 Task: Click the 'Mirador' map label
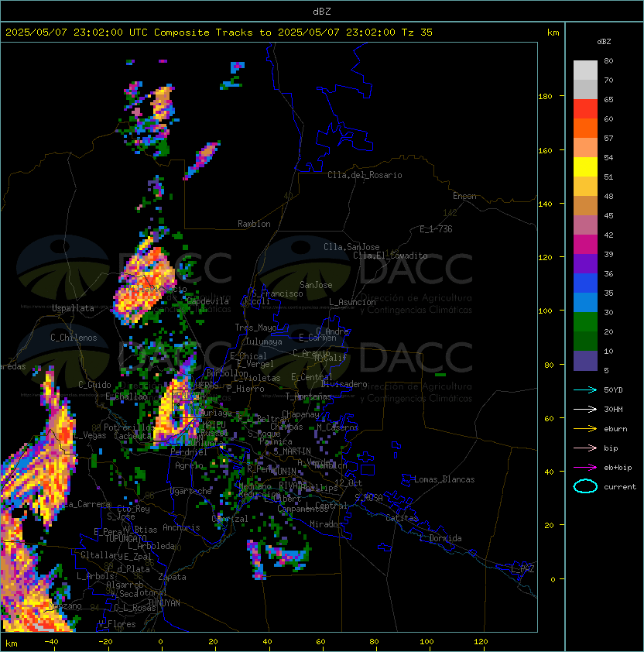[x=326, y=524]
